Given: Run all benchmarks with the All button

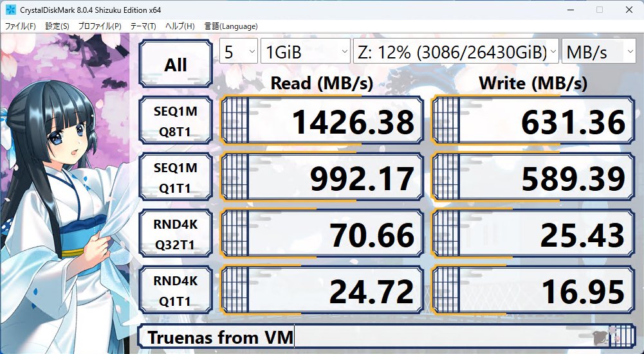Looking at the screenshot, I should pyautogui.click(x=176, y=64).
